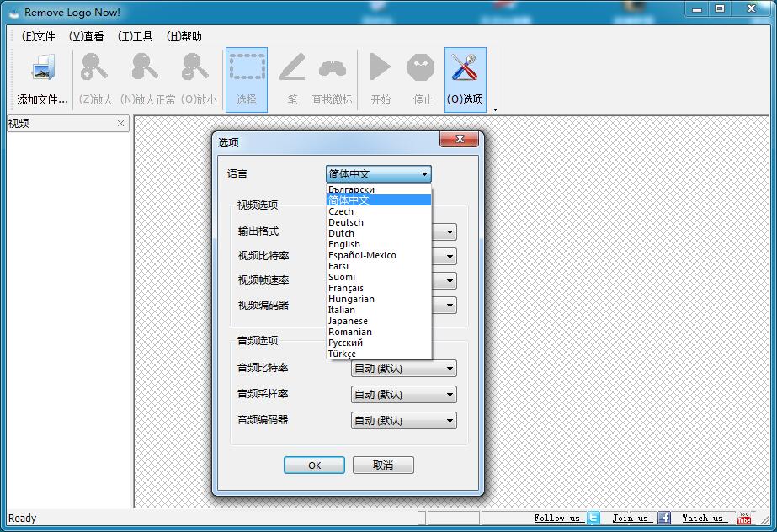This screenshot has height=532, width=777.
Task: Close the 选项 dialog with red X
Action: 460,139
